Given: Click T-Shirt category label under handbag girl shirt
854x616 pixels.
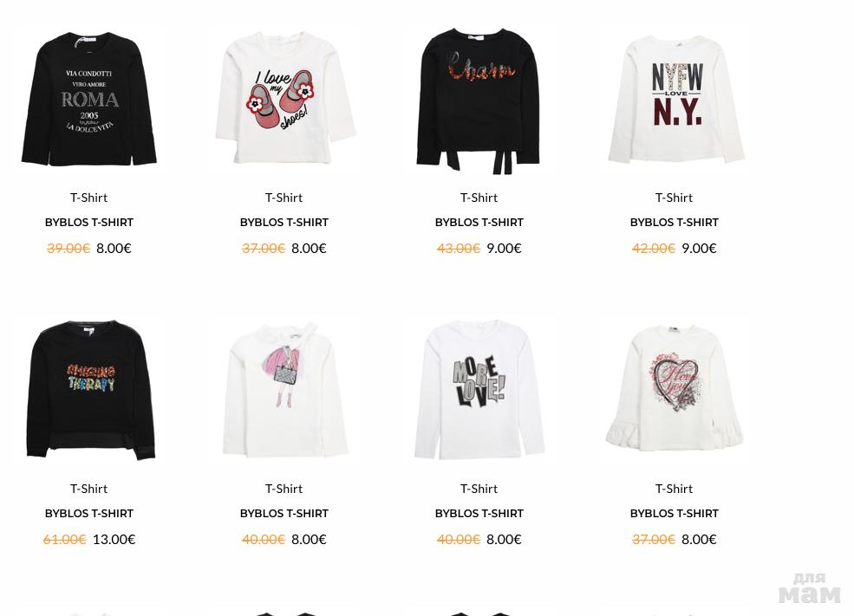Looking at the screenshot, I should (284, 489).
